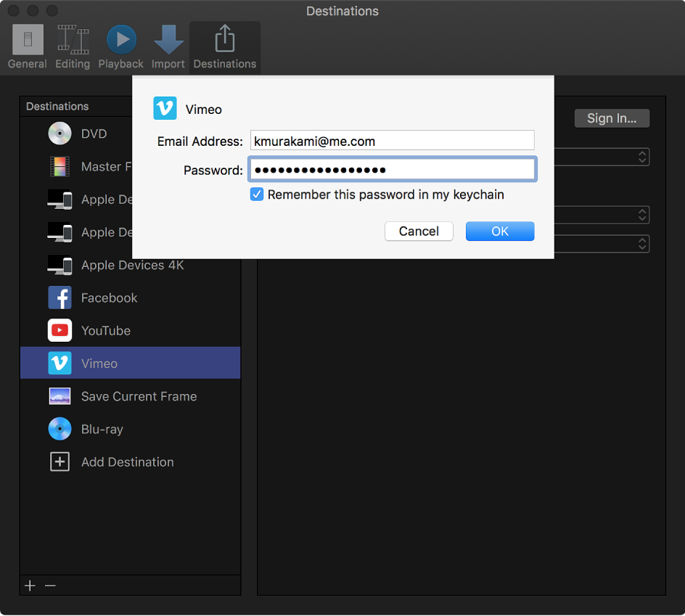Click the Facebook logo icon
Screen dimensions: 685x616
pyautogui.click(x=60, y=298)
